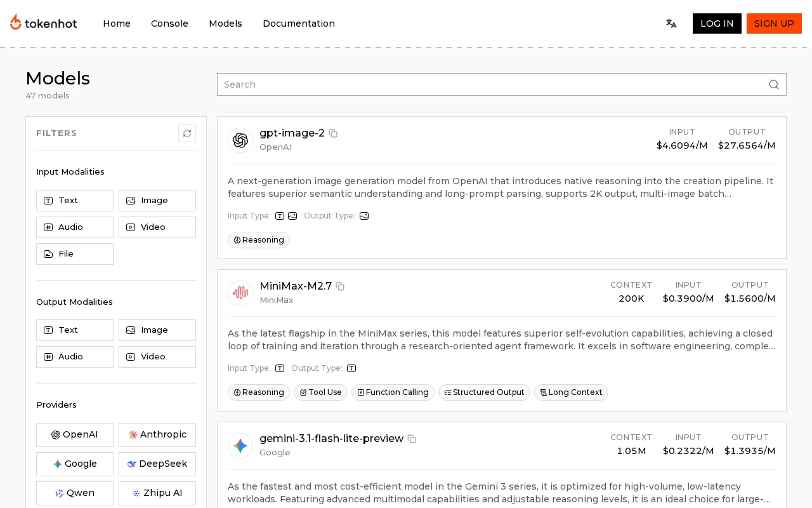The height and width of the screenshot is (508, 812).
Task: Reset filters with the refresh icon
Action: (187, 133)
